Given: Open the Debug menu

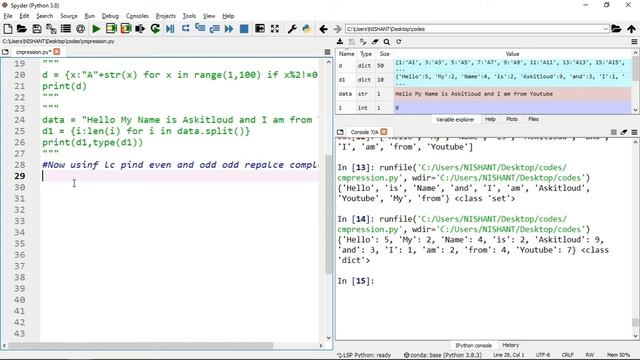Looking at the screenshot, I should 110,16.
